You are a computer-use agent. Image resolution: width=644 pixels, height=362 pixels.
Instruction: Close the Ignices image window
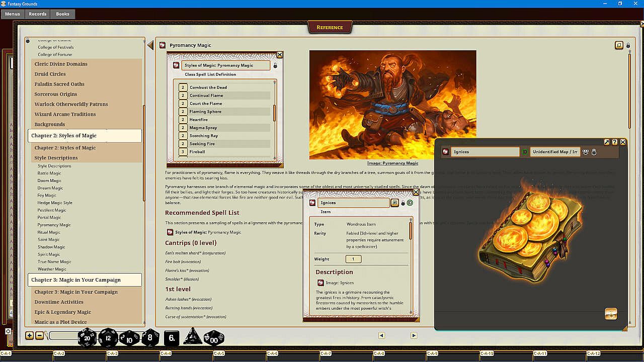[x=623, y=142]
